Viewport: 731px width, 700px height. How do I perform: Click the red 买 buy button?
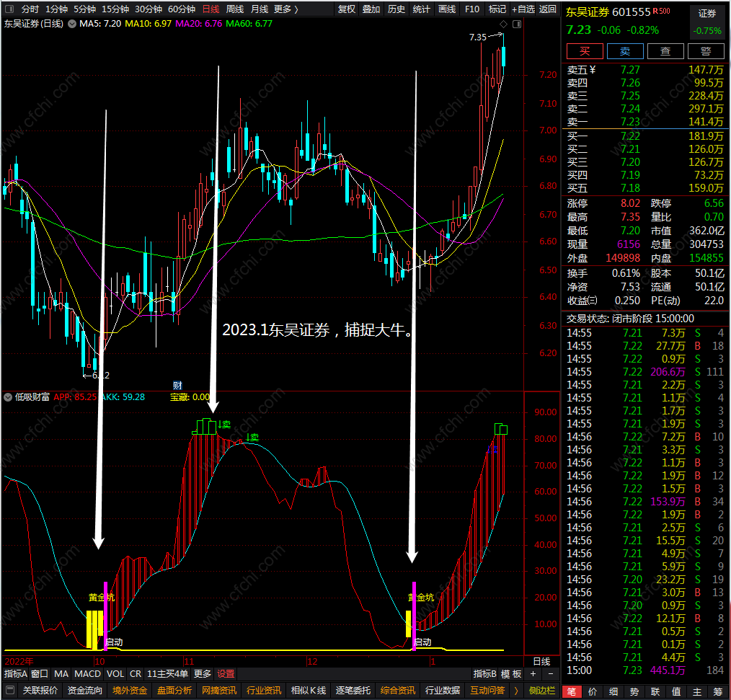coord(585,50)
